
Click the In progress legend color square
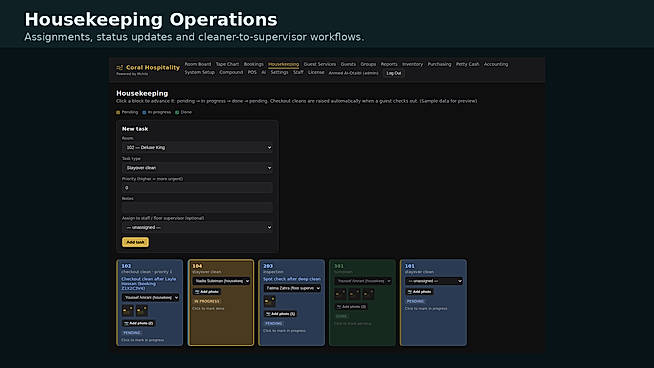pyautogui.click(x=144, y=112)
